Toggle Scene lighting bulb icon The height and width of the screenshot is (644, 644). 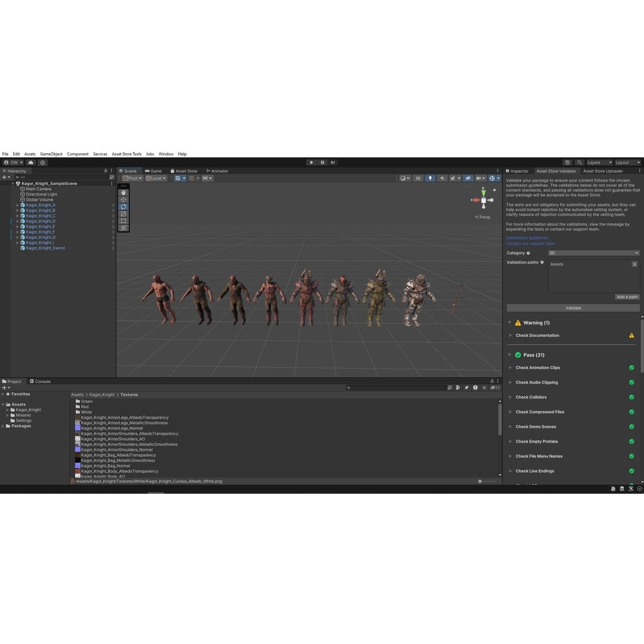tap(430, 178)
